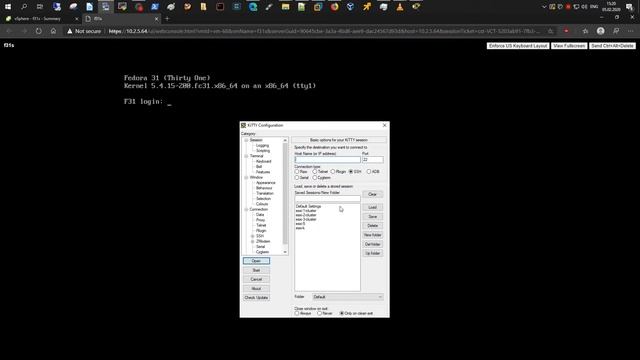This screenshot has height=360, width=640.
Task: Select the SSH connection type
Action: 351,172
